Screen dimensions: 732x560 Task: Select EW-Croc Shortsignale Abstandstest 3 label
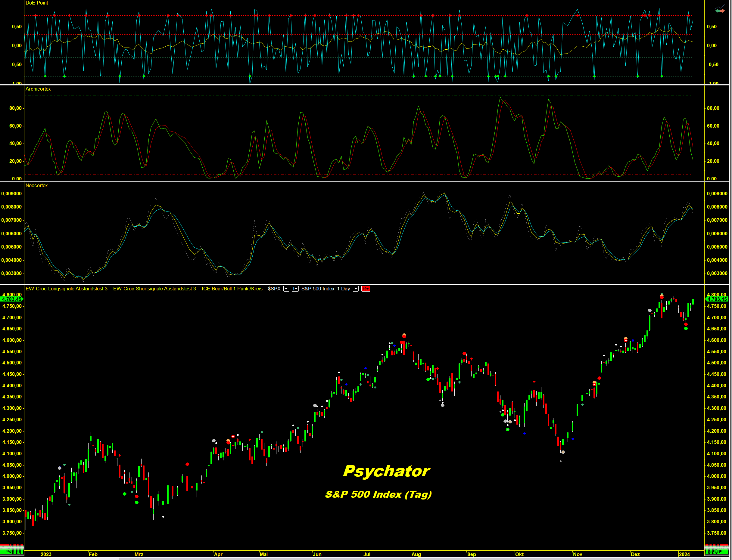[154, 289]
